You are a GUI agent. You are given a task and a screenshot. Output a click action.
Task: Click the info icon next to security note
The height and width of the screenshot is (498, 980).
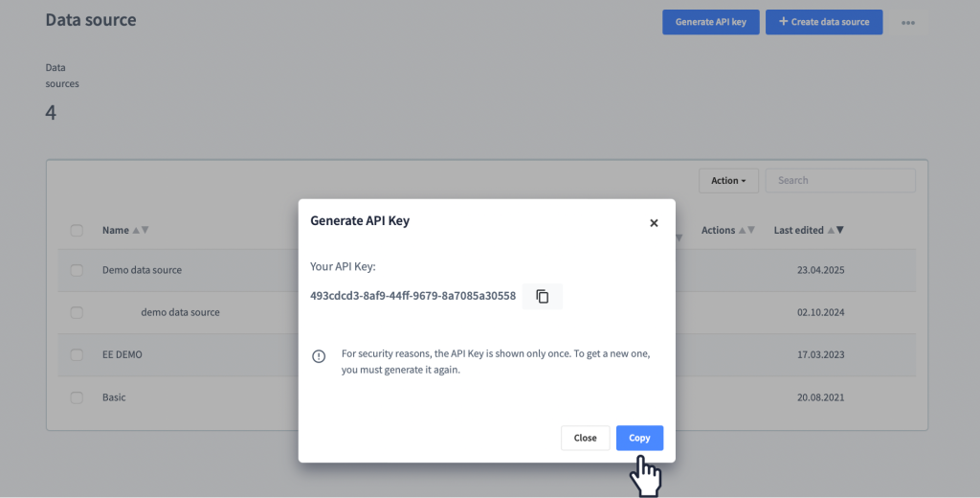click(319, 356)
